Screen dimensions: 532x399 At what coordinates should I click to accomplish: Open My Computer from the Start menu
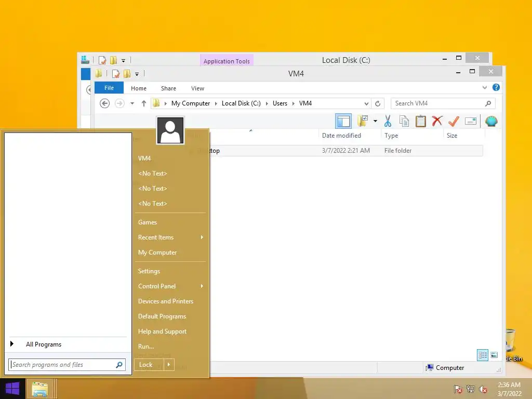tap(157, 252)
